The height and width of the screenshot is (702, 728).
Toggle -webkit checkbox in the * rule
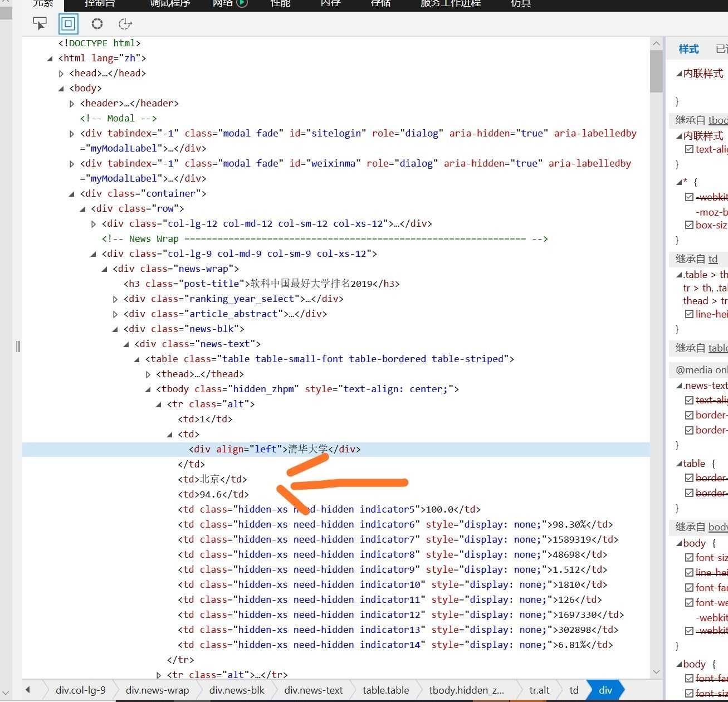click(689, 197)
